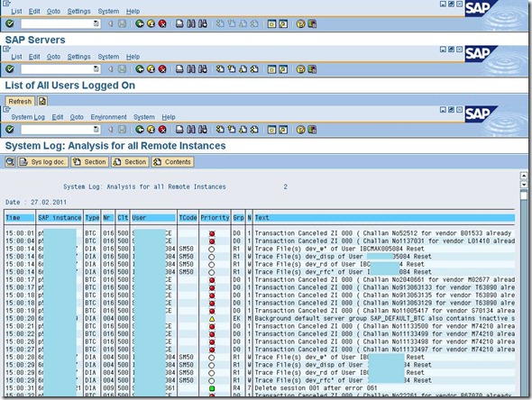This screenshot has height=400, width=532.
Task: Click Contents button
Action: [173, 162]
